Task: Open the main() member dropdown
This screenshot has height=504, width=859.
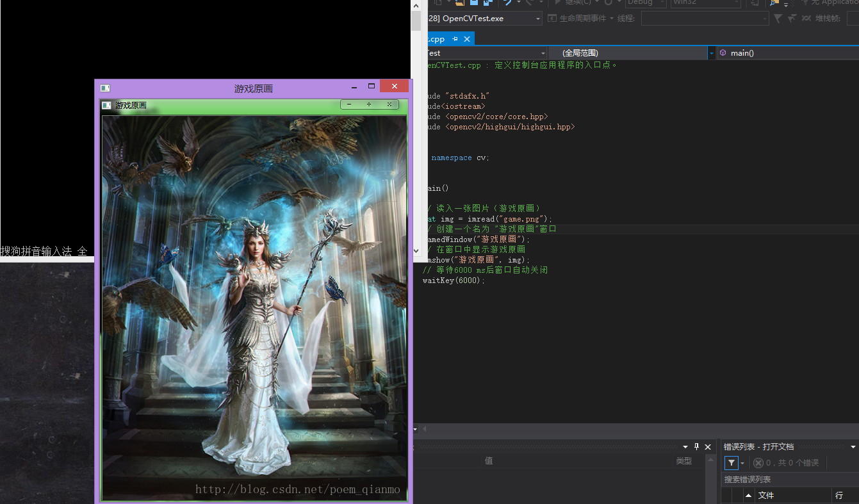Action: 788,53
